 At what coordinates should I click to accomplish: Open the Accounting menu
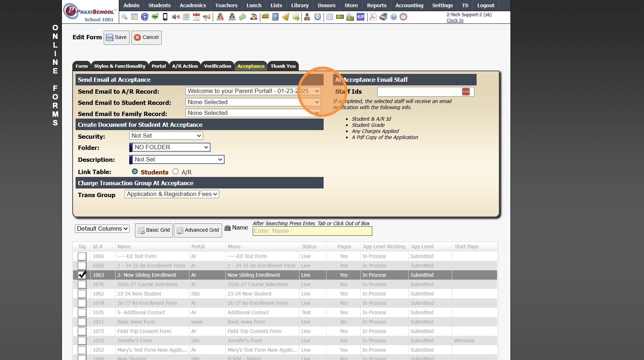point(409,5)
